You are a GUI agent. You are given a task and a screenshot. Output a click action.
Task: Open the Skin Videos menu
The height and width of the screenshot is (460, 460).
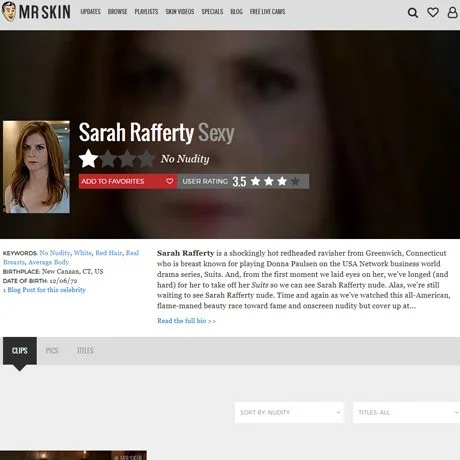coord(180,12)
